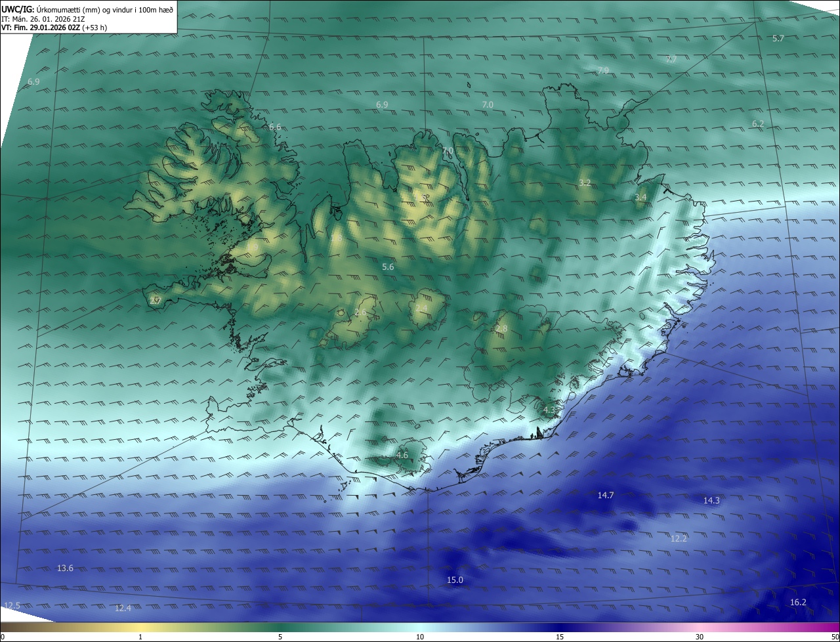840x642 pixels.
Task: Click the 4.6 value label on the map
Action: (x=402, y=456)
